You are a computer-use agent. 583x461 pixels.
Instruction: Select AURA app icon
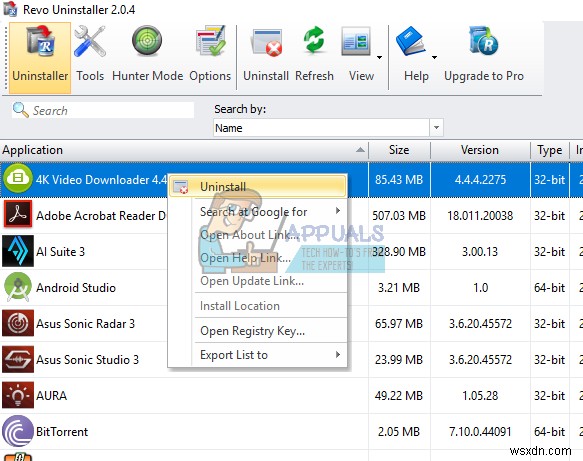click(17, 395)
